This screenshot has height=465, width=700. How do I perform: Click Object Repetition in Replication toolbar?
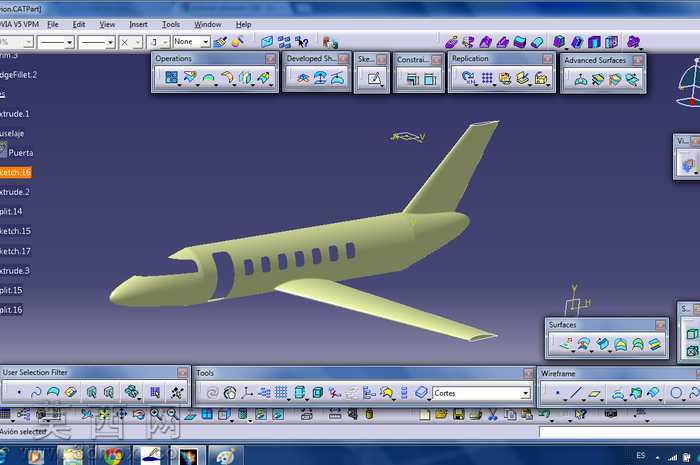(x=468, y=78)
